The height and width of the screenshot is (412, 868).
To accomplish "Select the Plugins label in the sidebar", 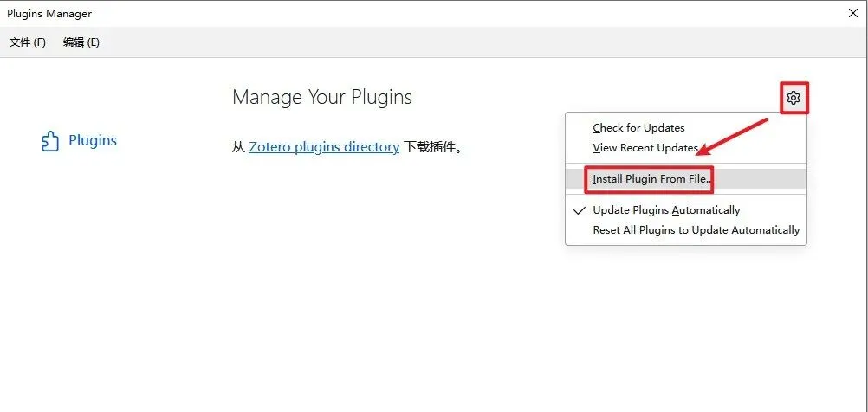I will [x=93, y=141].
